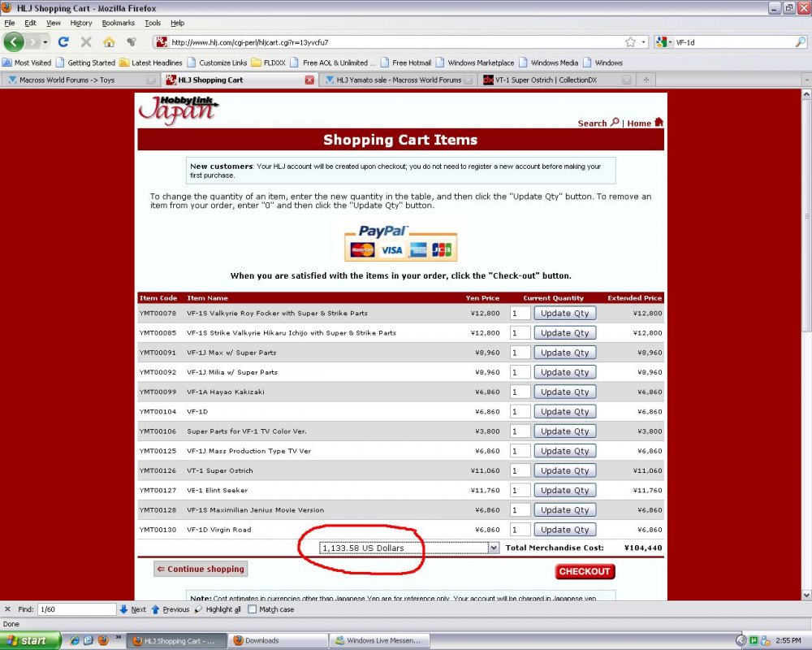Open the Windows Marketplace bookmark

(475, 63)
